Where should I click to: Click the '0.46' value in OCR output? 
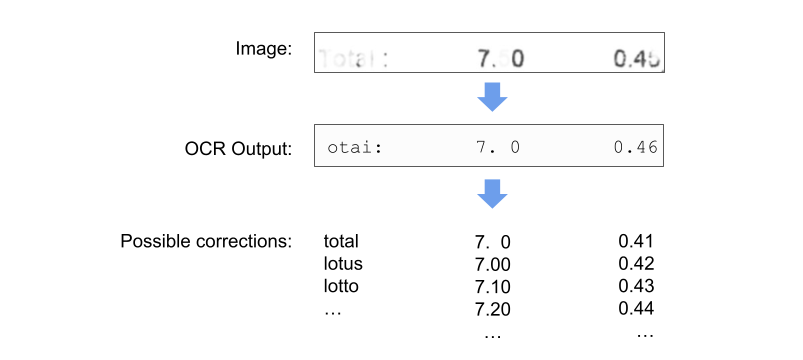pos(636,147)
